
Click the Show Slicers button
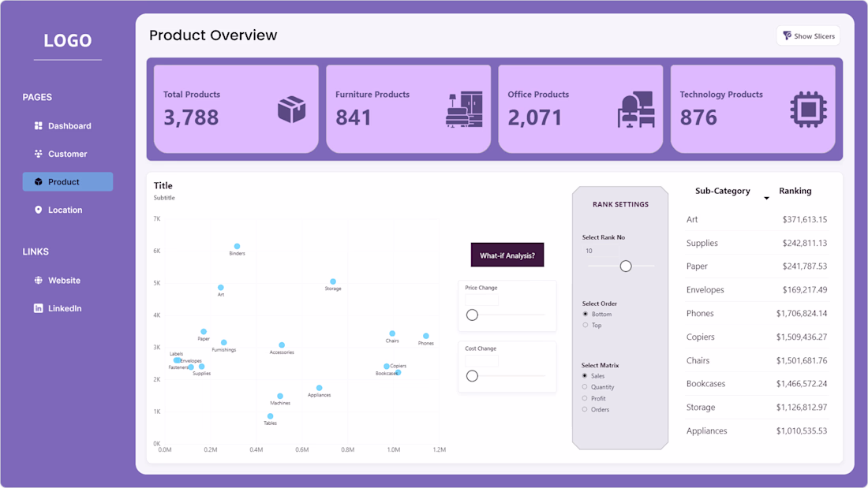coord(808,36)
